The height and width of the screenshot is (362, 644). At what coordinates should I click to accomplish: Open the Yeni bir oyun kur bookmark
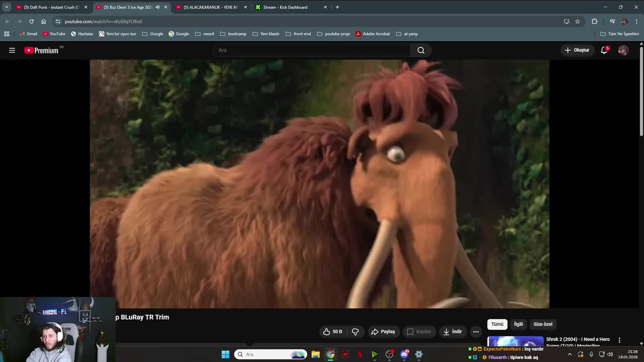[x=118, y=34]
